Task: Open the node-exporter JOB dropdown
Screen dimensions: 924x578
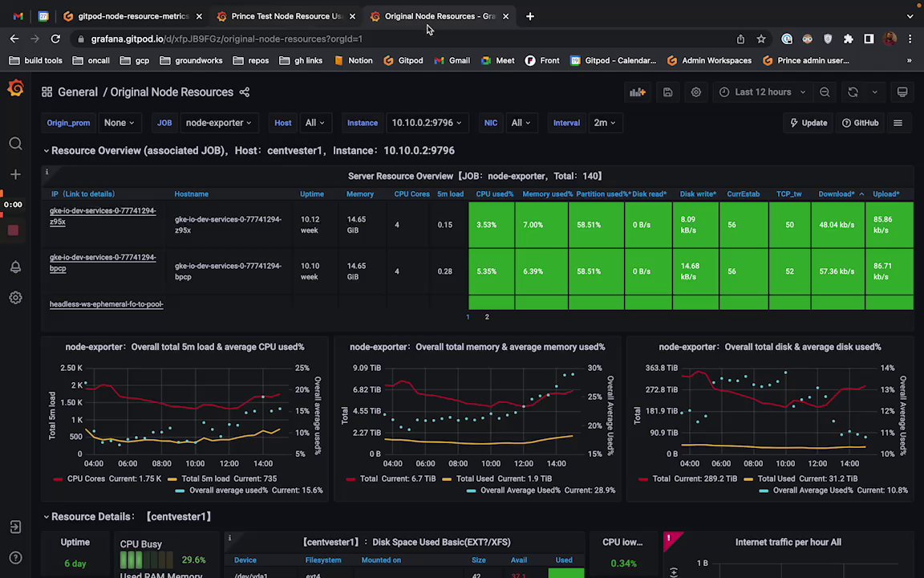Action: pyautogui.click(x=218, y=123)
